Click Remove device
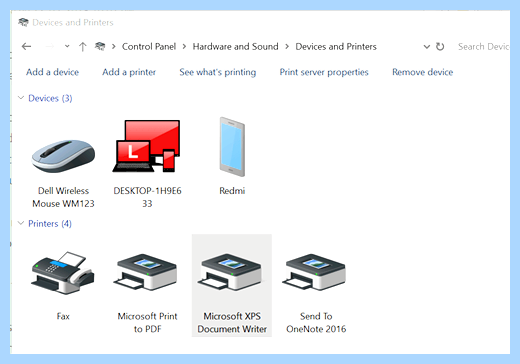 tap(423, 72)
